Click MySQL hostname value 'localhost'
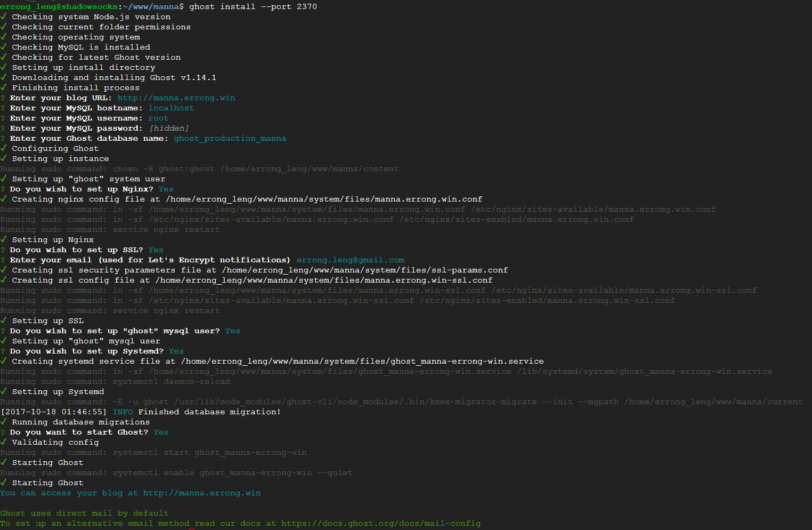 click(x=171, y=108)
